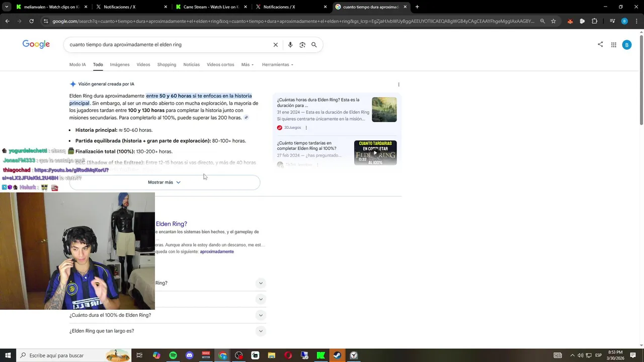Open '¿Cuántas horas dura Elden Ring?' article

point(318,103)
